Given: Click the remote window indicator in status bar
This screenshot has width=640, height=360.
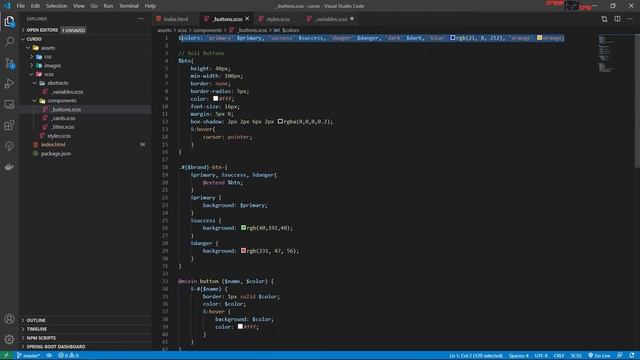Looking at the screenshot, I should [6, 356].
